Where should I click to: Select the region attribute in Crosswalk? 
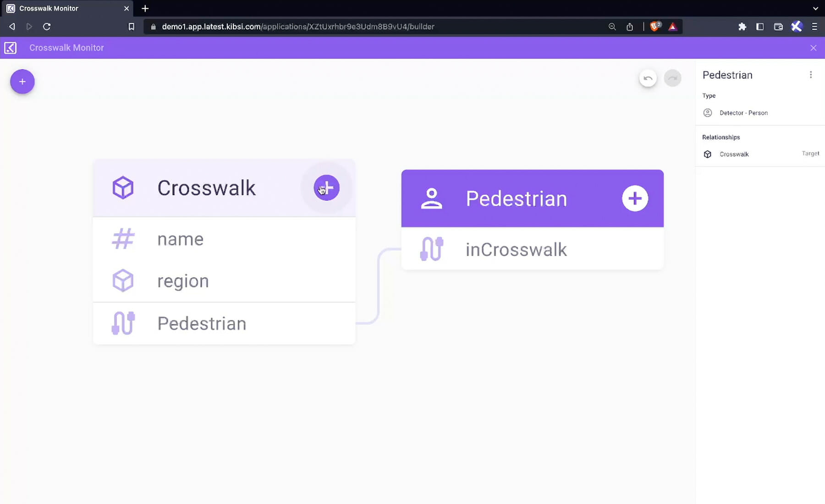(224, 281)
